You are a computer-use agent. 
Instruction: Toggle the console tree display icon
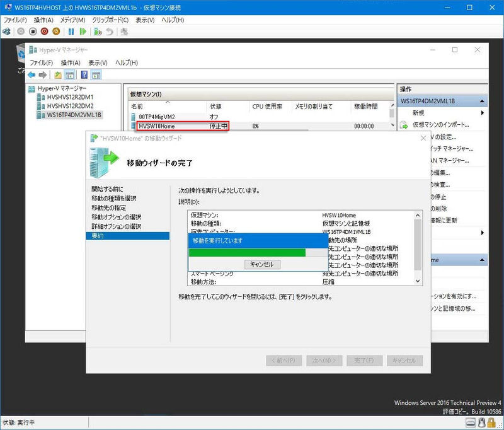[69, 75]
